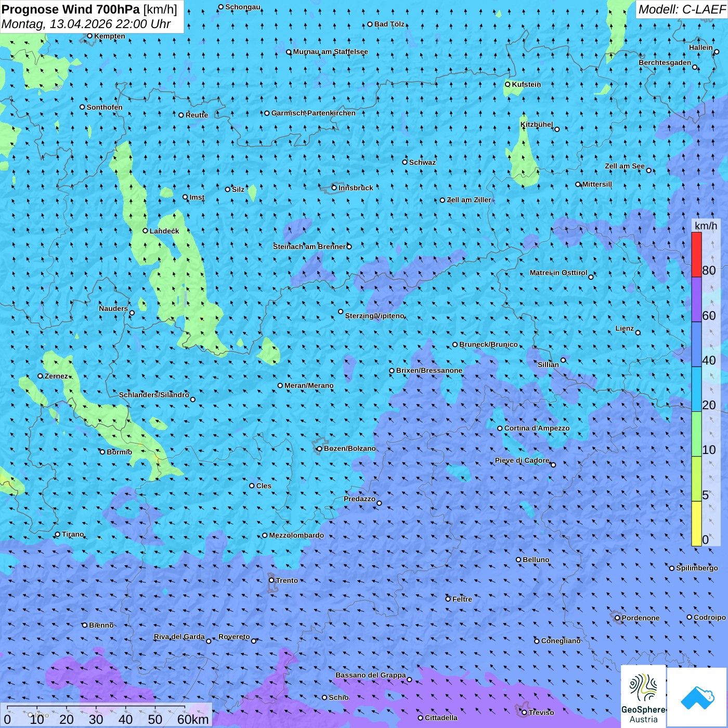Click the Trento city label

coord(287,580)
